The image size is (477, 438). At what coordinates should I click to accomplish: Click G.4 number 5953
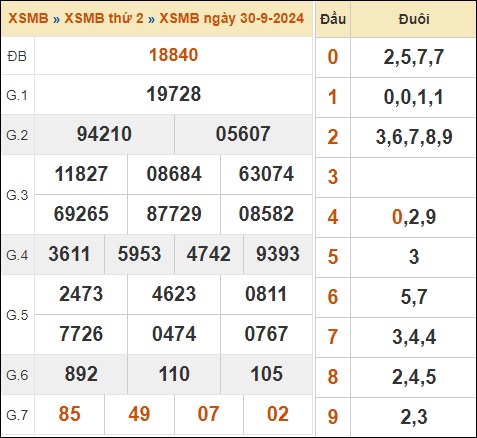pos(139,254)
